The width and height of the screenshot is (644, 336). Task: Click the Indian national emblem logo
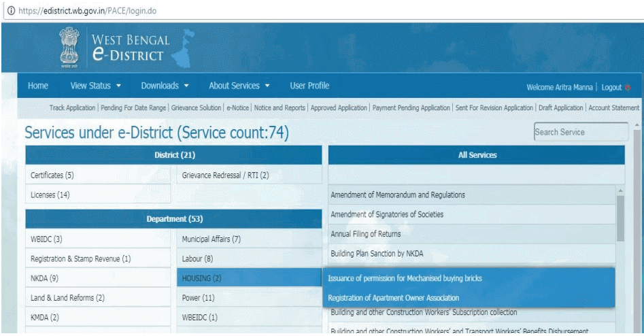coord(69,47)
